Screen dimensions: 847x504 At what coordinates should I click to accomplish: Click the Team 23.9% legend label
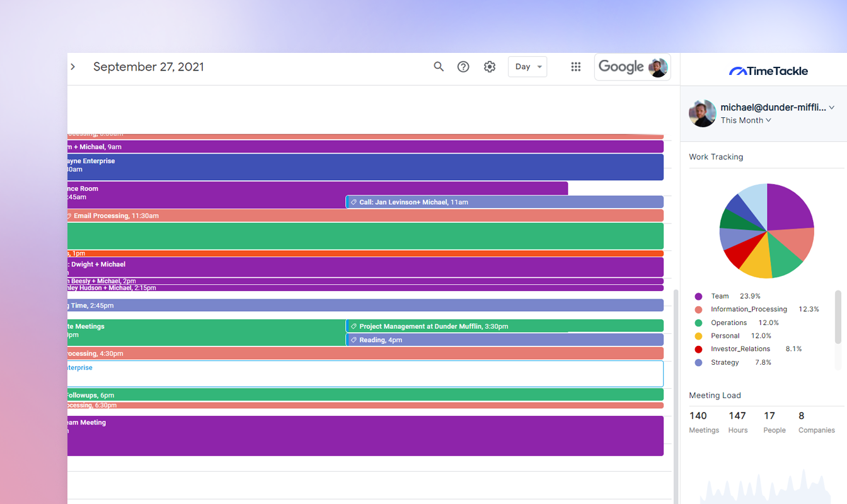pyautogui.click(x=735, y=296)
